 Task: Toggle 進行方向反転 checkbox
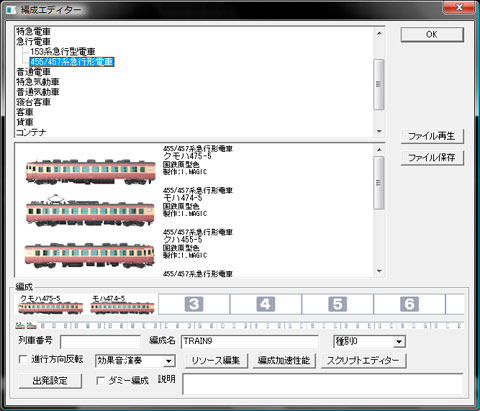23,359
